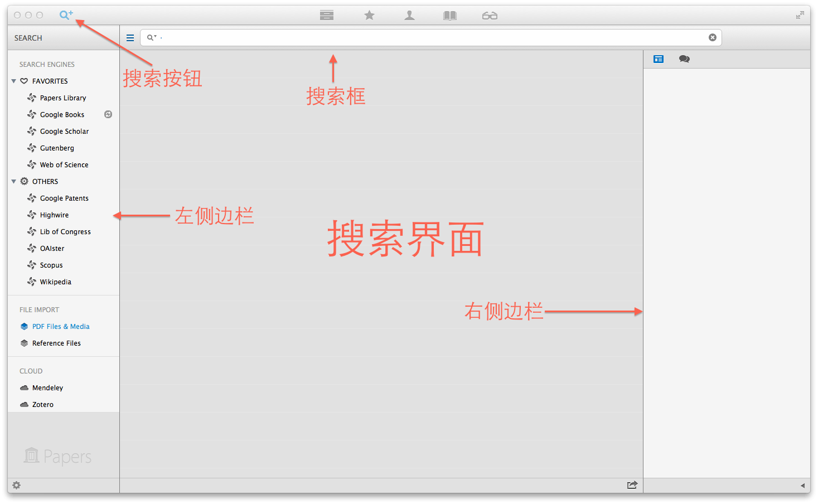
Task: Click the Scopus pinwheel icon
Action: 32,265
